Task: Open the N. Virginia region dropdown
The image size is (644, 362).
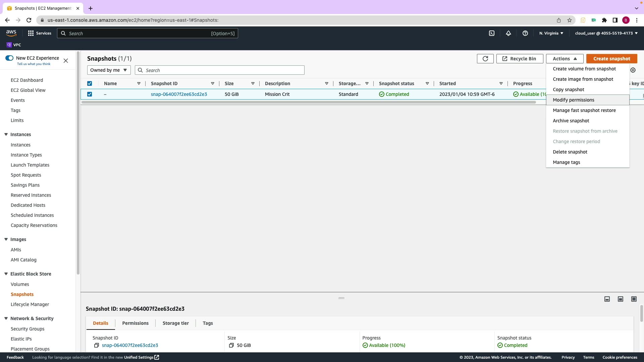Action: tap(551, 33)
